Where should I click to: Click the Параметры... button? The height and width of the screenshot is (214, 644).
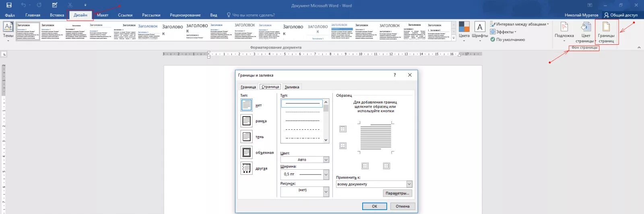[x=397, y=193]
